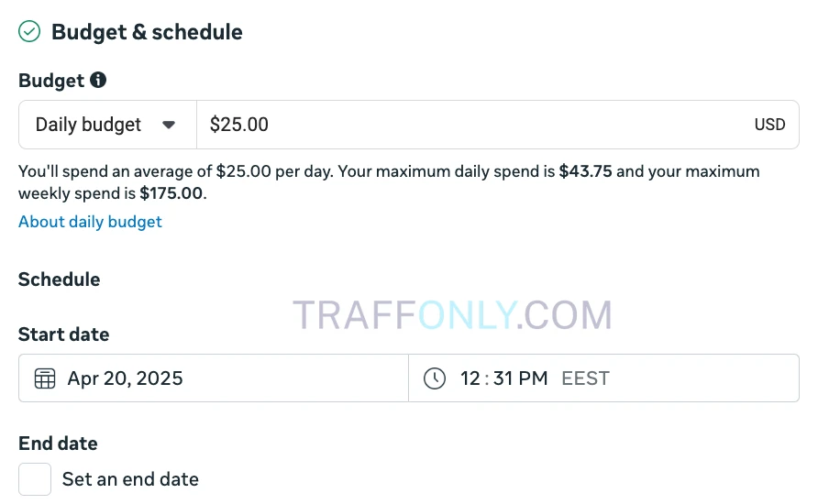Click the green checkmark beside Budget & schedule
This screenshot has width=818, height=504.
30,32
